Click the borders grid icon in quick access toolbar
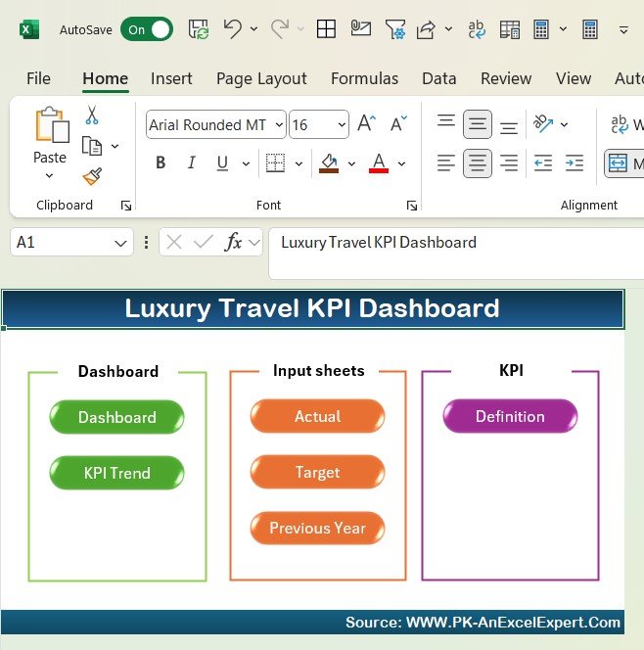644x650 pixels. point(326,29)
